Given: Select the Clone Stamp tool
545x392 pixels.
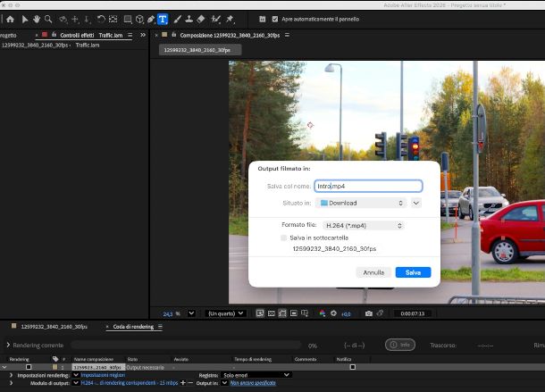Looking at the screenshot, I should coord(189,19).
